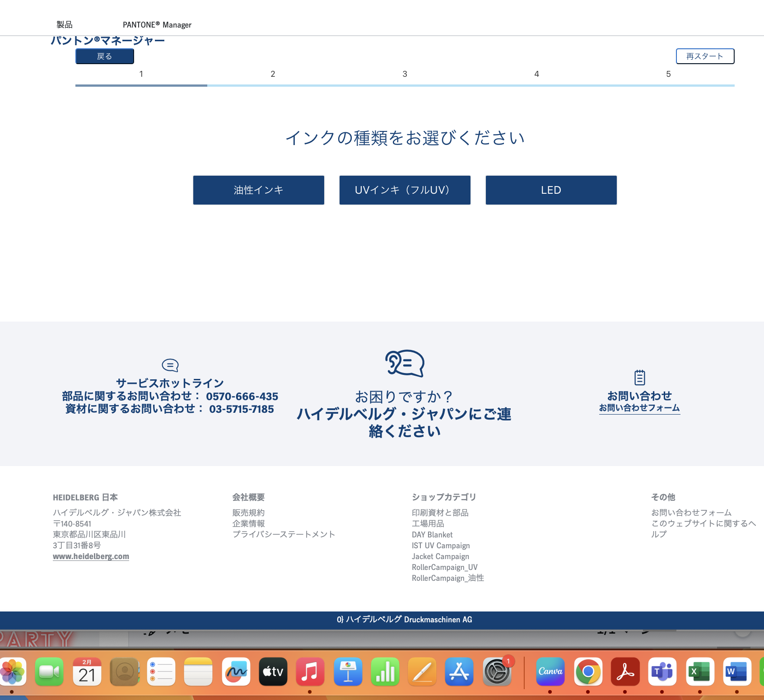
Task: Open Apple TV in Dock
Action: 273,672
